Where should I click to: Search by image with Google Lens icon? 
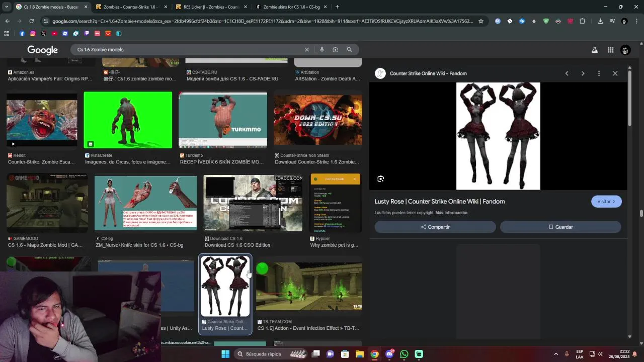click(335, 50)
